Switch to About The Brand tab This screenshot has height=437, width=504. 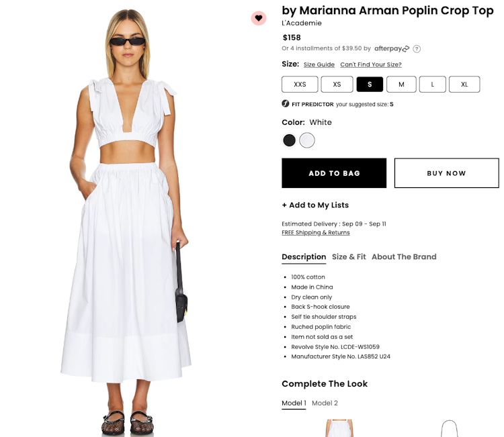[404, 257]
